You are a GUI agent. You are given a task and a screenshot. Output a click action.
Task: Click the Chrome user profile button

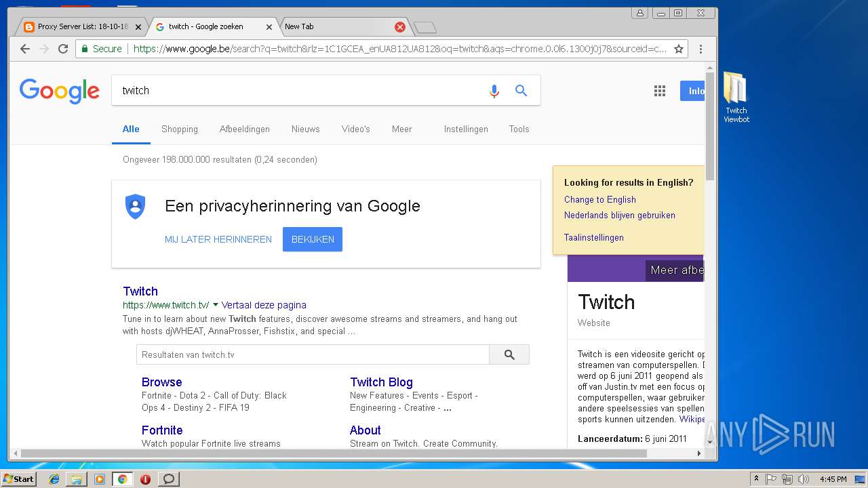[639, 13]
